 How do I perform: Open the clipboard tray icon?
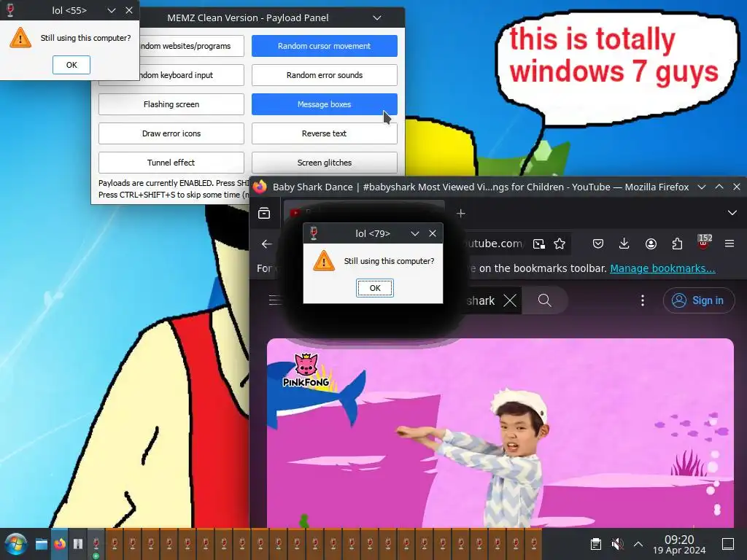pyautogui.click(x=595, y=544)
